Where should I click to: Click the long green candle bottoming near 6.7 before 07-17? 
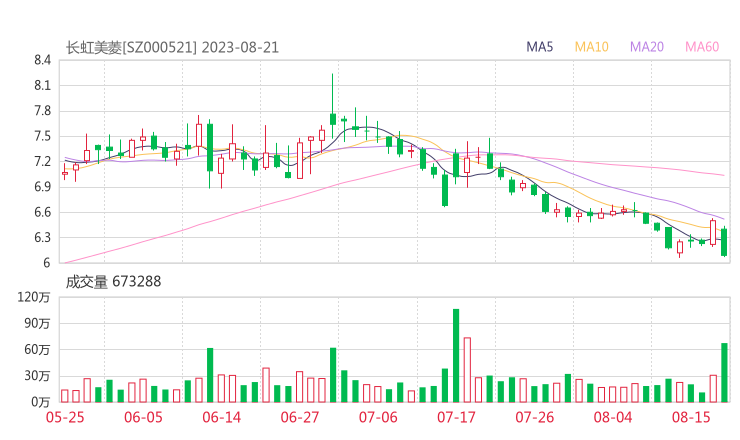445,190
